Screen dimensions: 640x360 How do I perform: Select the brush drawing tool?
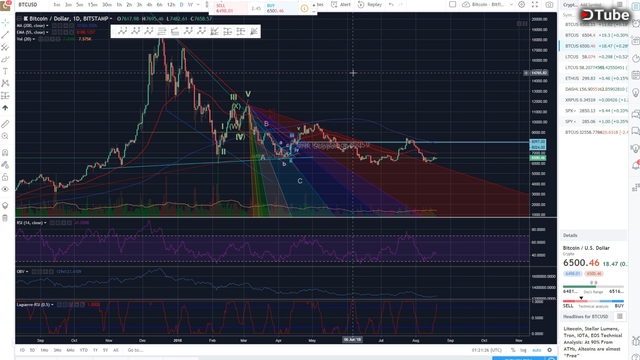click(x=5, y=59)
